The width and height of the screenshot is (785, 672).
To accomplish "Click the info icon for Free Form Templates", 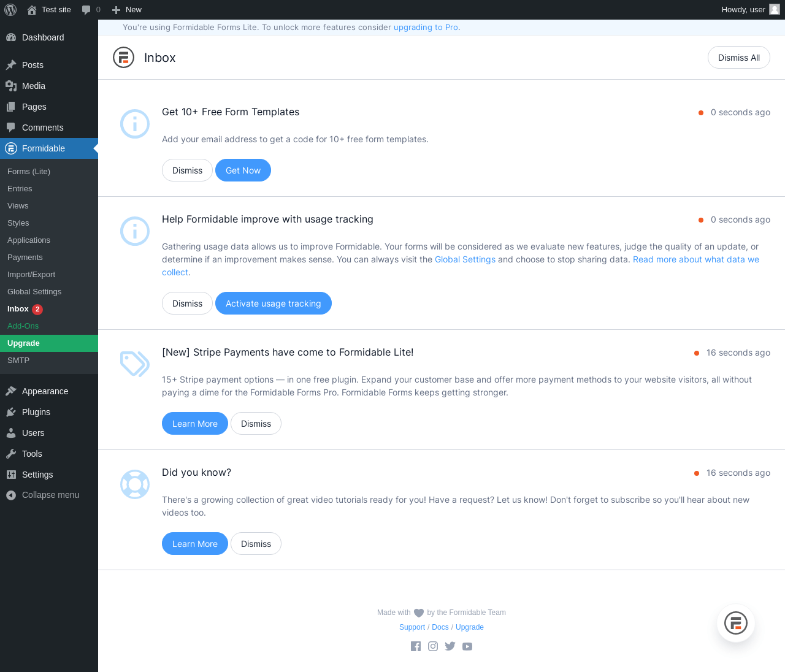I will click(135, 124).
